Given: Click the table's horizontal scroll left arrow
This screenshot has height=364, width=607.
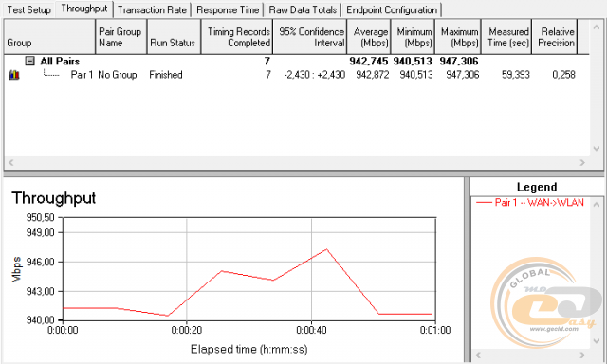Looking at the screenshot, I should 11,163.
